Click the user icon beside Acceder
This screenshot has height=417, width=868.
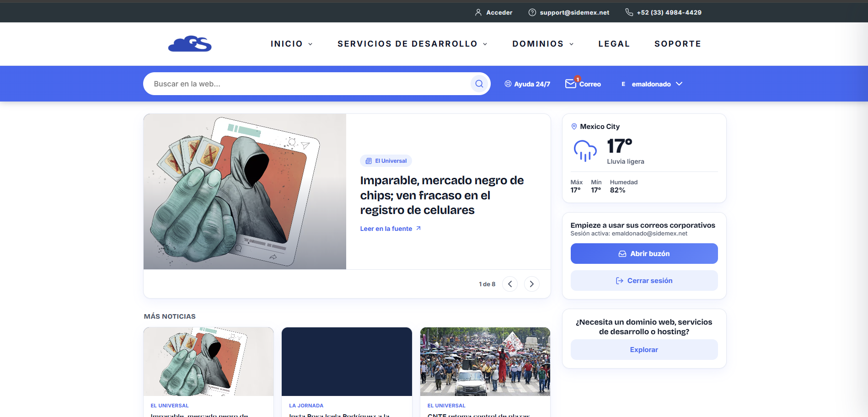(478, 12)
